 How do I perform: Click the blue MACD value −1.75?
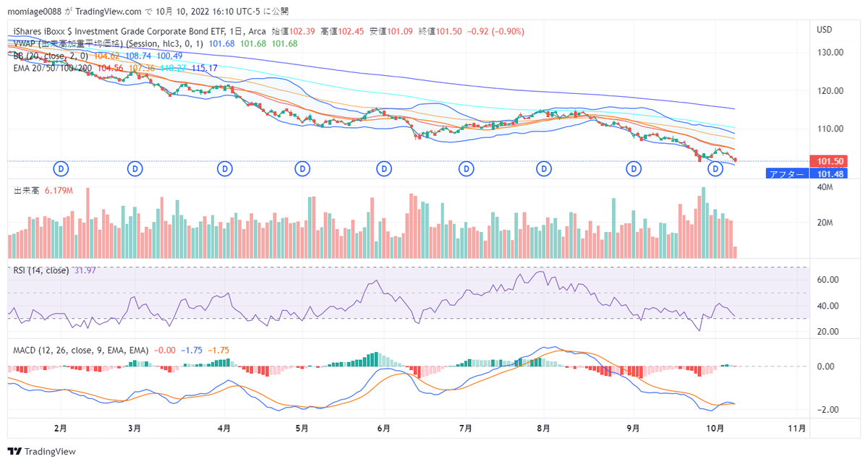(192, 350)
